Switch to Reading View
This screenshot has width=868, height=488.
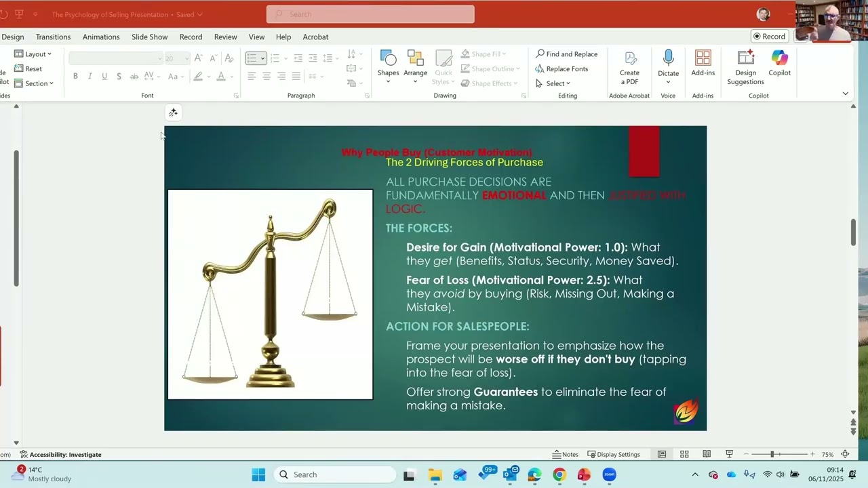(x=707, y=454)
